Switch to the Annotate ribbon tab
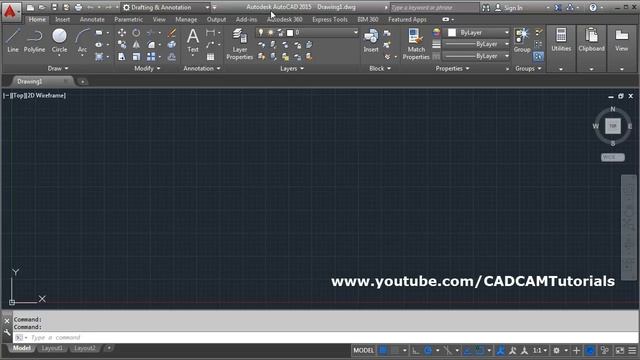This screenshot has height=360, width=640. [x=92, y=19]
